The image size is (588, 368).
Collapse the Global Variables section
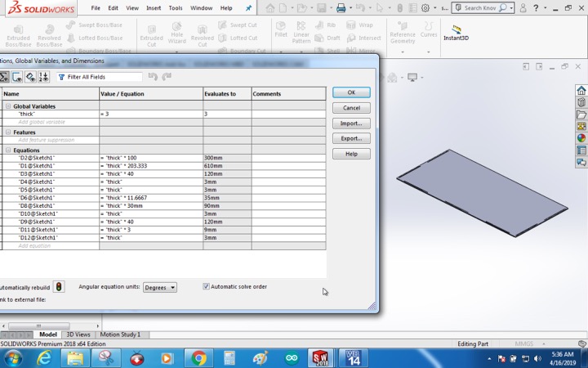coord(8,106)
